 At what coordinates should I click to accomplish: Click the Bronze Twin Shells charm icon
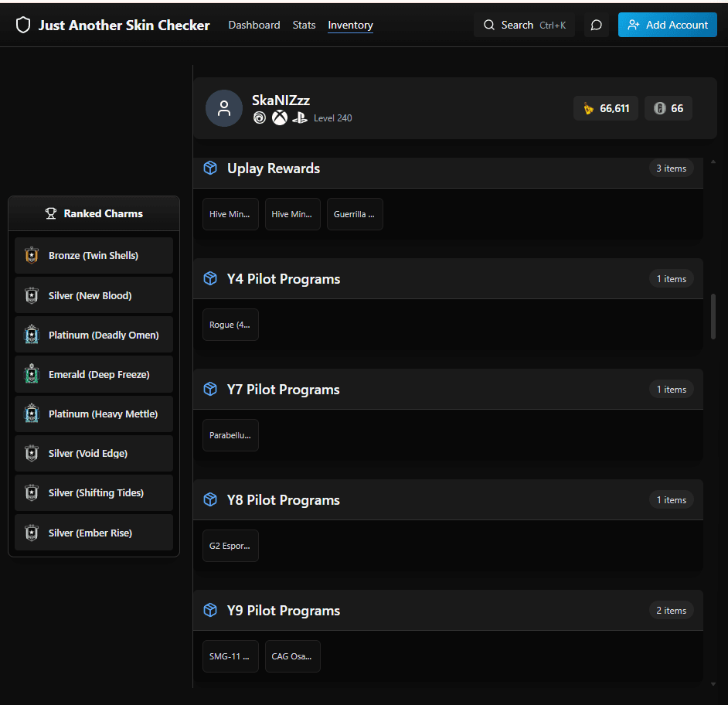(x=32, y=255)
